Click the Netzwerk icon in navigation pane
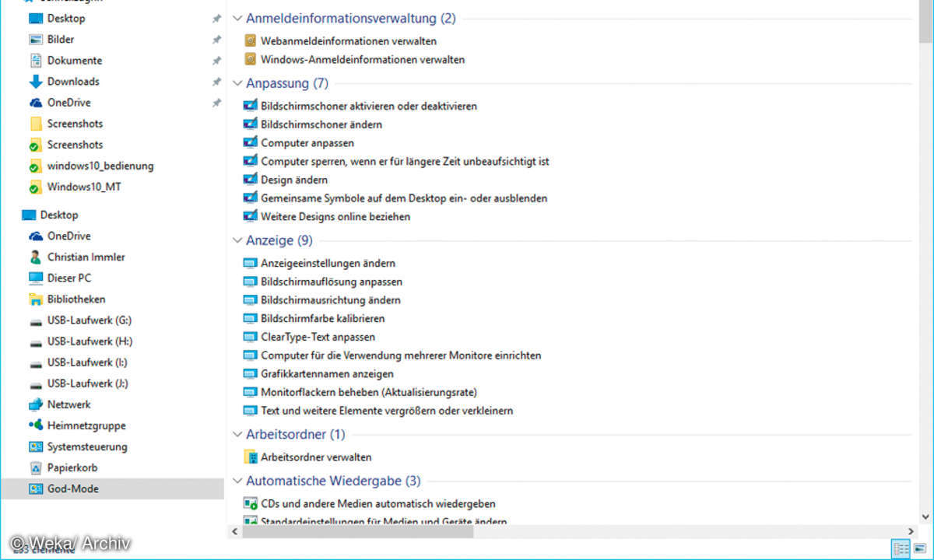934x560 pixels. point(35,404)
